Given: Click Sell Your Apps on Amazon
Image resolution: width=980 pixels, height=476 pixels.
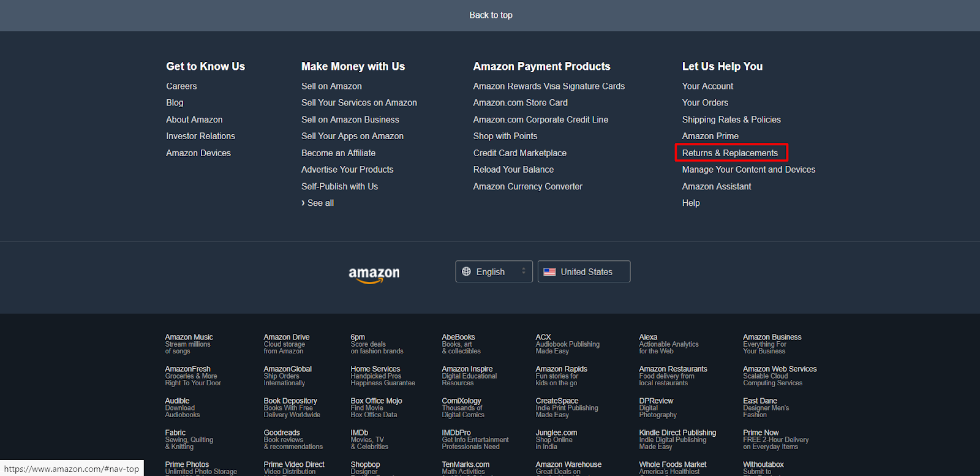Looking at the screenshot, I should click(352, 136).
